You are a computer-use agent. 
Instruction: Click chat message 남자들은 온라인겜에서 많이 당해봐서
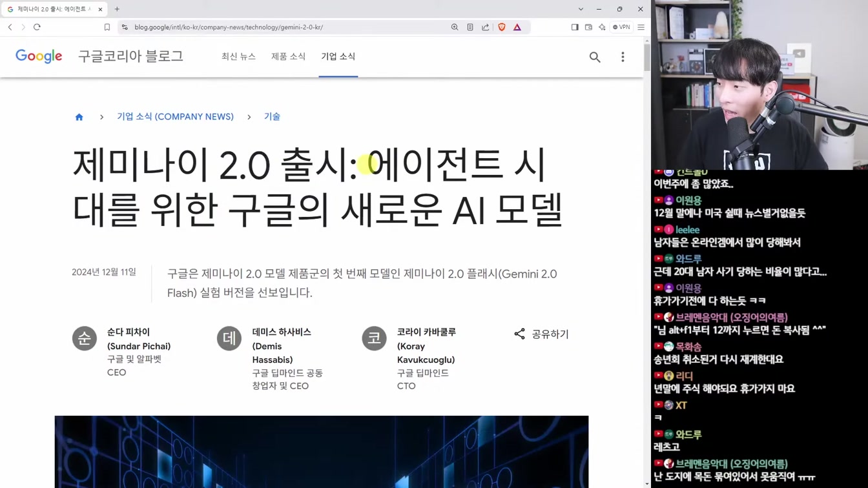pyautogui.click(x=727, y=242)
